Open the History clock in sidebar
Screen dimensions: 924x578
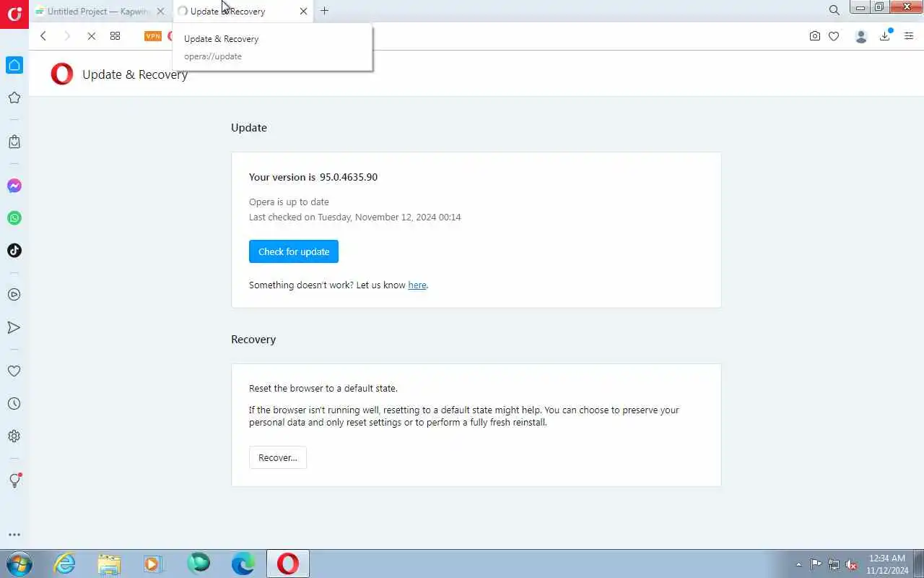click(x=14, y=404)
